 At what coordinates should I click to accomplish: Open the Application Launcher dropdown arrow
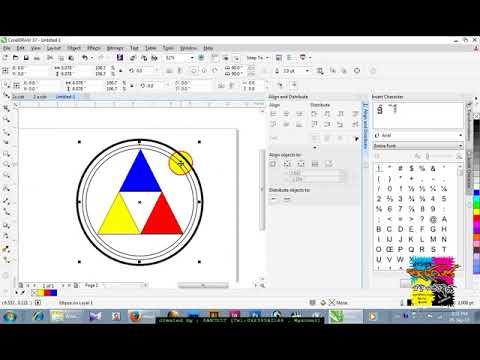pyautogui.click(x=310, y=58)
